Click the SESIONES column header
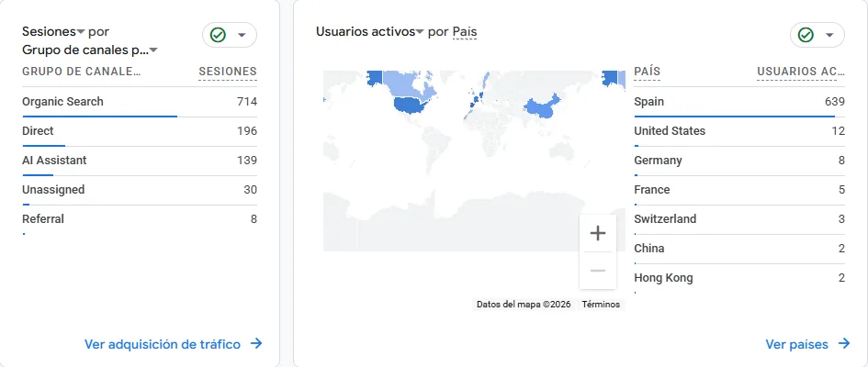Image resolution: width=868 pixels, height=367 pixels. tap(228, 72)
